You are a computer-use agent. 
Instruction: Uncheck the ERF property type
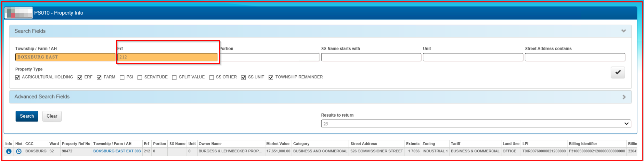coord(80,77)
